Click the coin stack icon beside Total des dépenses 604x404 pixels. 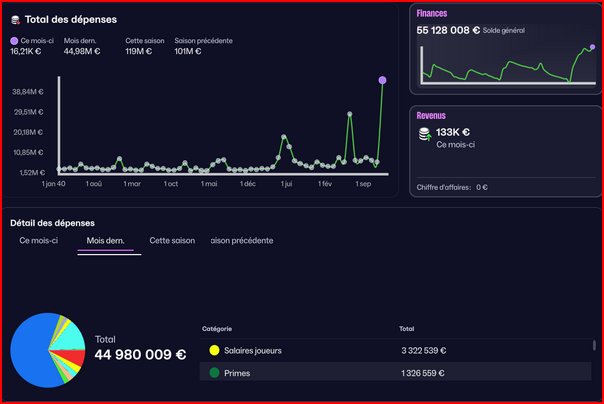point(14,20)
